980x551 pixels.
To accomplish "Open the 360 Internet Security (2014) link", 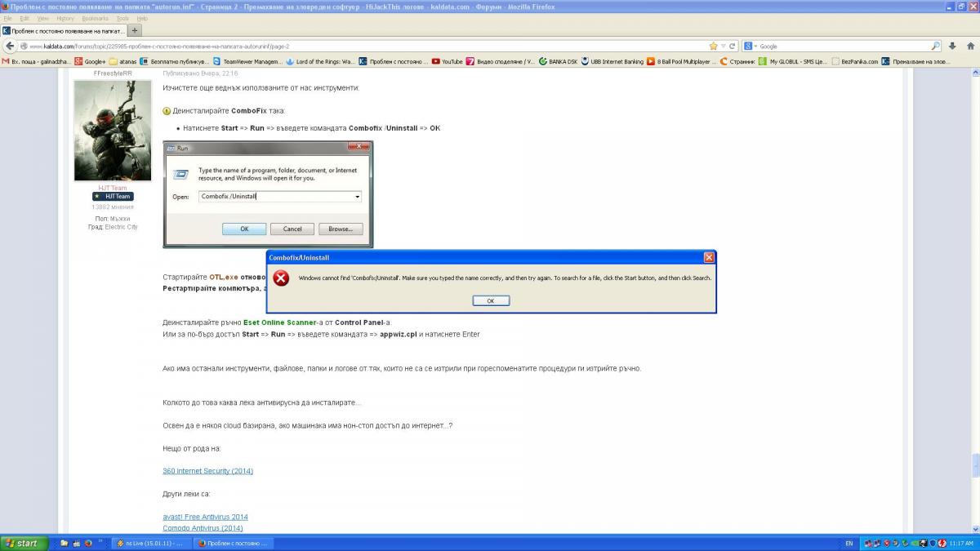I will [207, 471].
